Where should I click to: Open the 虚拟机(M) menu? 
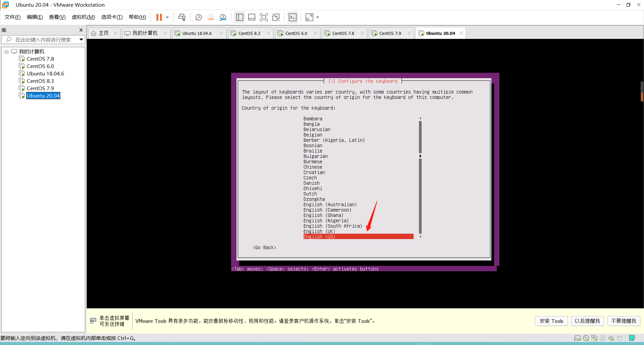click(84, 17)
